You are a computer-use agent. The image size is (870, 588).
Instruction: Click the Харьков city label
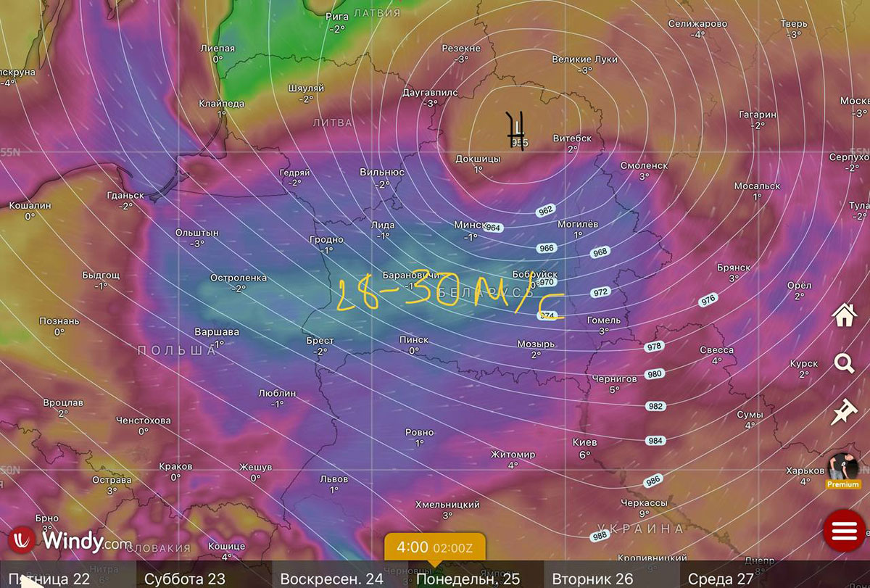click(x=805, y=471)
